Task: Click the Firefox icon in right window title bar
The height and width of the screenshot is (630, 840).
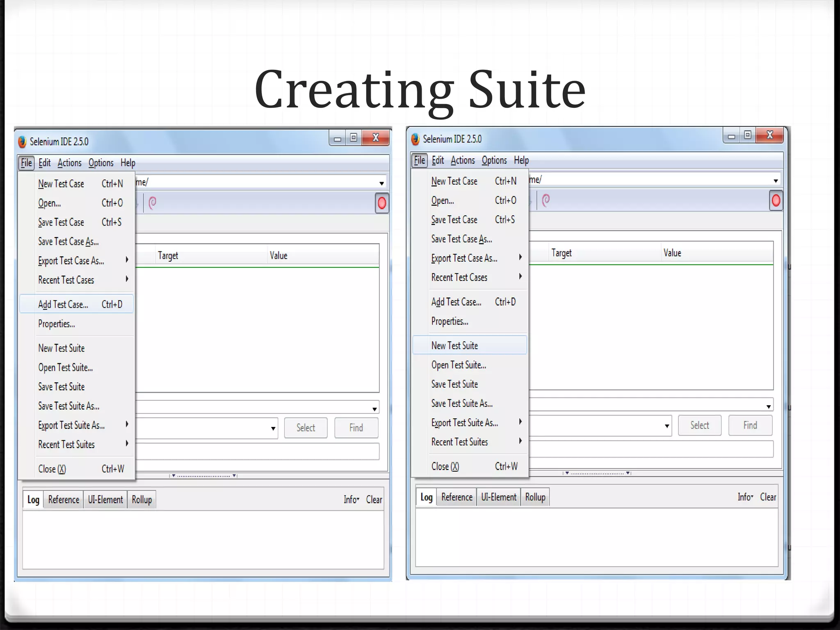Action: [x=415, y=139]
